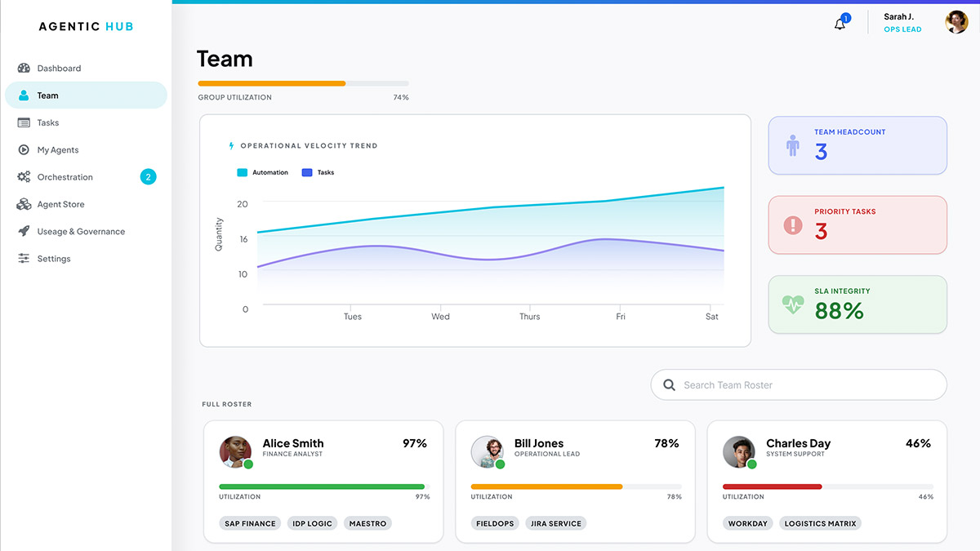The width and height of the screenshot is (980, 551).
Task: Click Bill Jones's green online status dot
Action: click(x=500, y=464)
